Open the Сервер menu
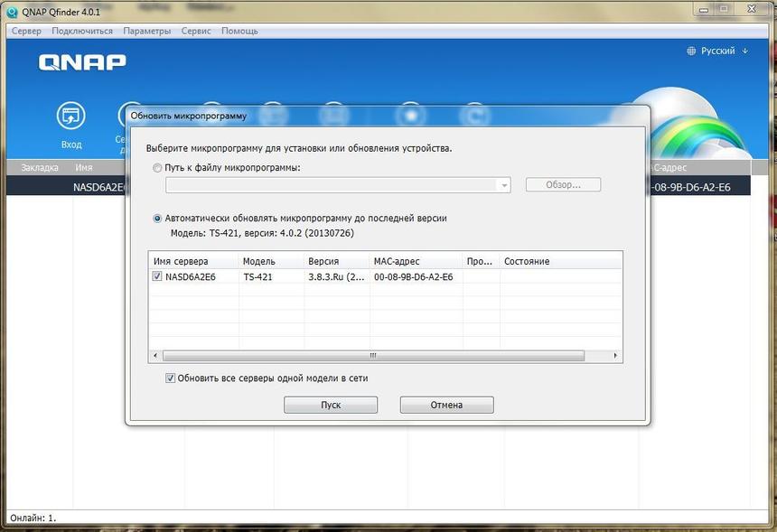 pos(26,31)
